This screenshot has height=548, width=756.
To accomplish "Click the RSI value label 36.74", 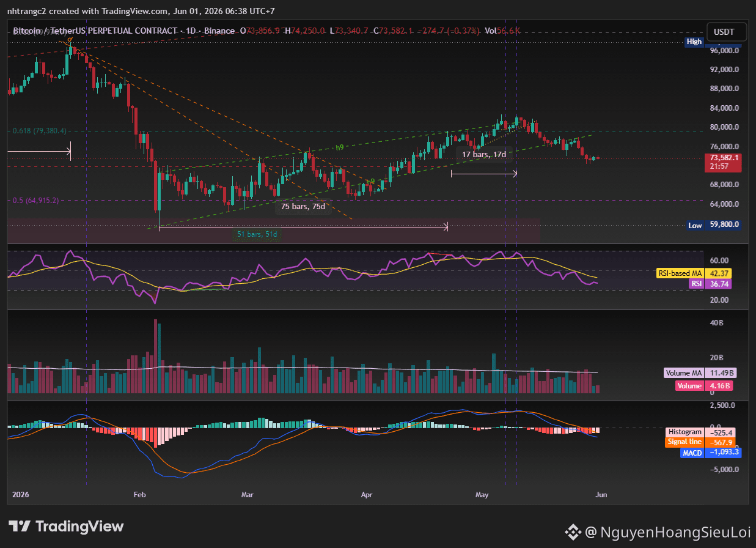I will [717, 284].
